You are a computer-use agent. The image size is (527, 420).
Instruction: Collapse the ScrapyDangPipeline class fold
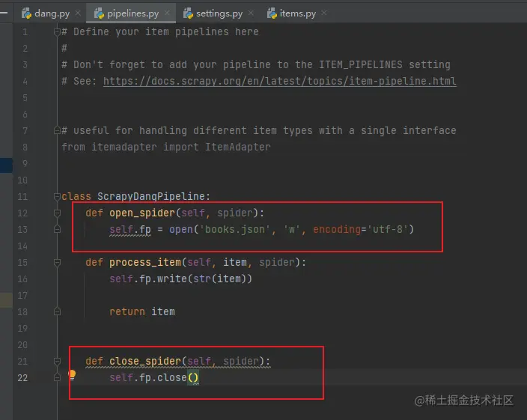point(57,196)
